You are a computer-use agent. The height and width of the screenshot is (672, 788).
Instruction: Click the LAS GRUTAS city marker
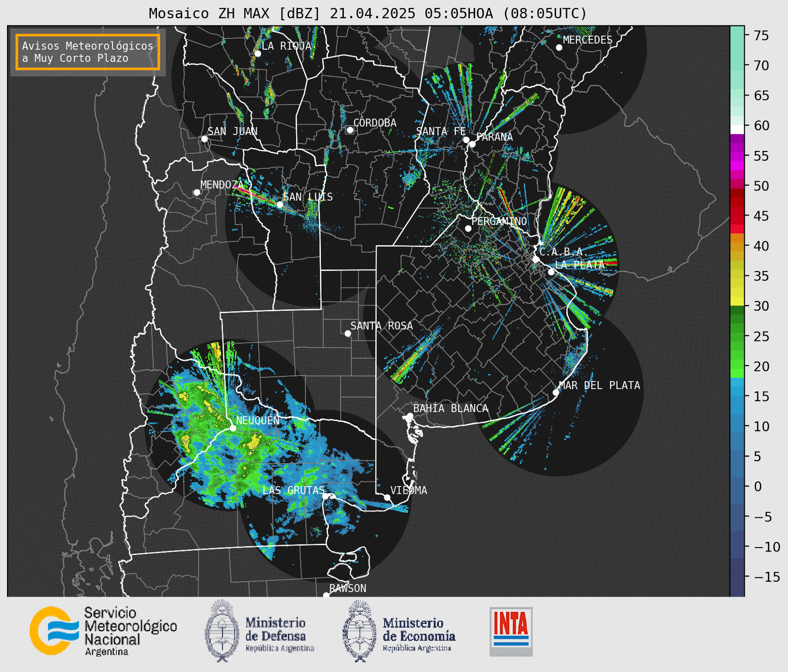(x=325, y=496)
